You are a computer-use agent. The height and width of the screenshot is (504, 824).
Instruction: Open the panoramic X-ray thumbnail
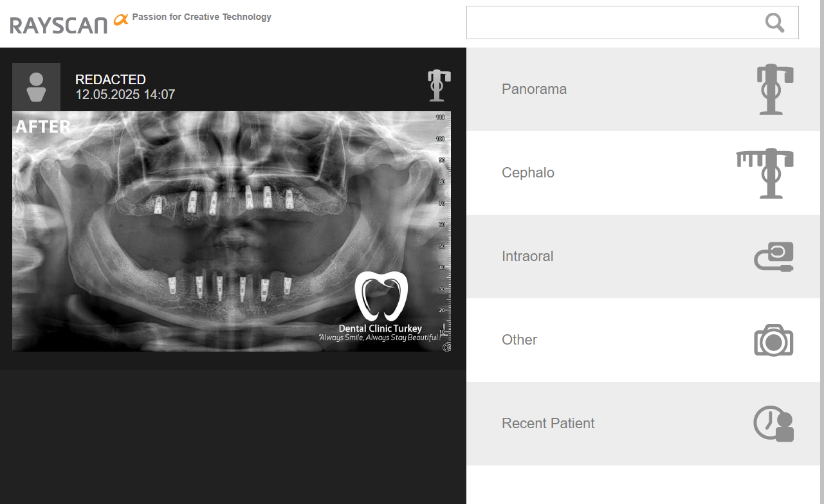click(231, 231)
